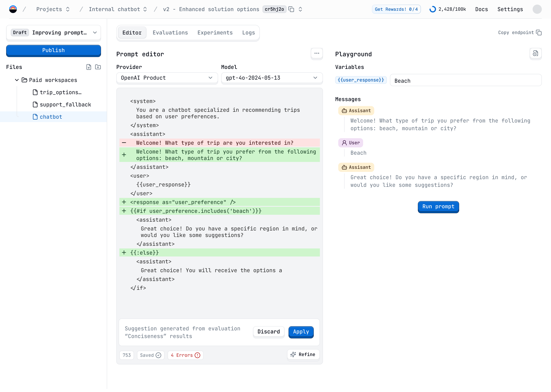Open the trip_options file
Screen dimensions: 551x392
tap(60, 92)
